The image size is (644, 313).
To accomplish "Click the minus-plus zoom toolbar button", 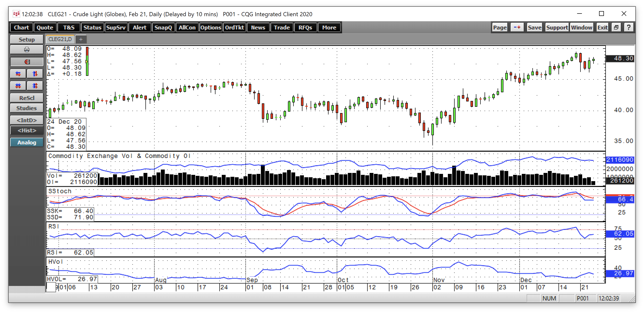I will 517,27.
